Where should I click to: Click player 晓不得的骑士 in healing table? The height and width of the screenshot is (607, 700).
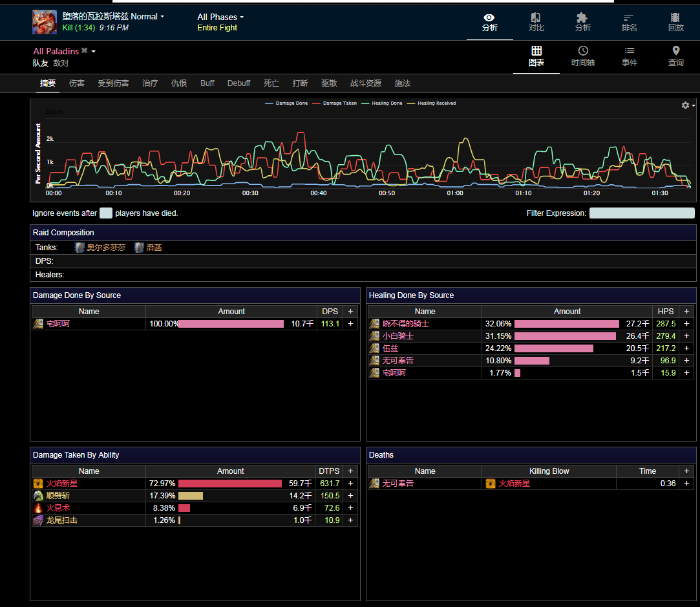pos(405,324)
